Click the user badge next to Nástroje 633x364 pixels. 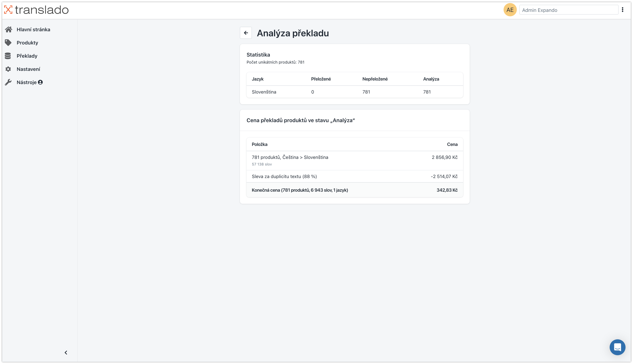click(40, 82)
